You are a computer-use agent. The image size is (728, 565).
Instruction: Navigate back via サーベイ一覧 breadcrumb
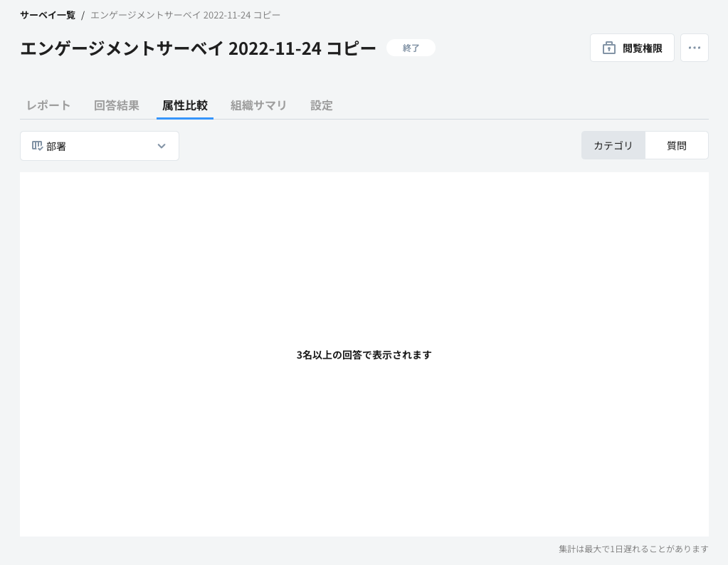47,15
